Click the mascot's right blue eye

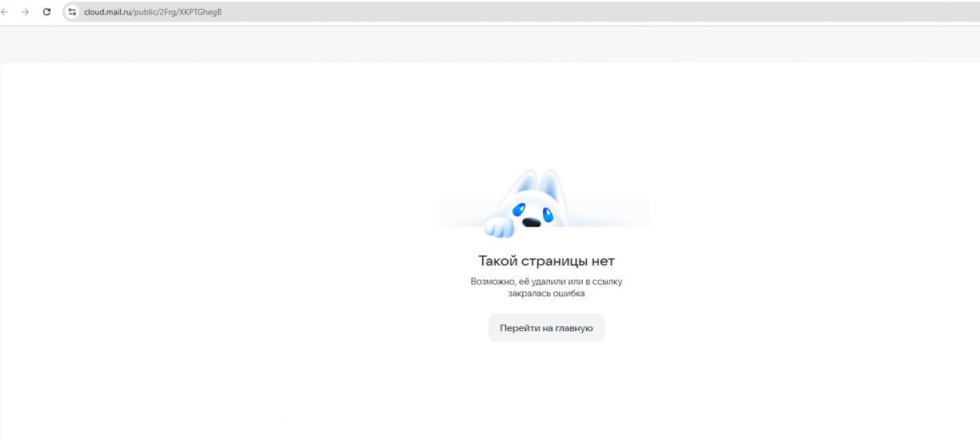coord(548,214)
